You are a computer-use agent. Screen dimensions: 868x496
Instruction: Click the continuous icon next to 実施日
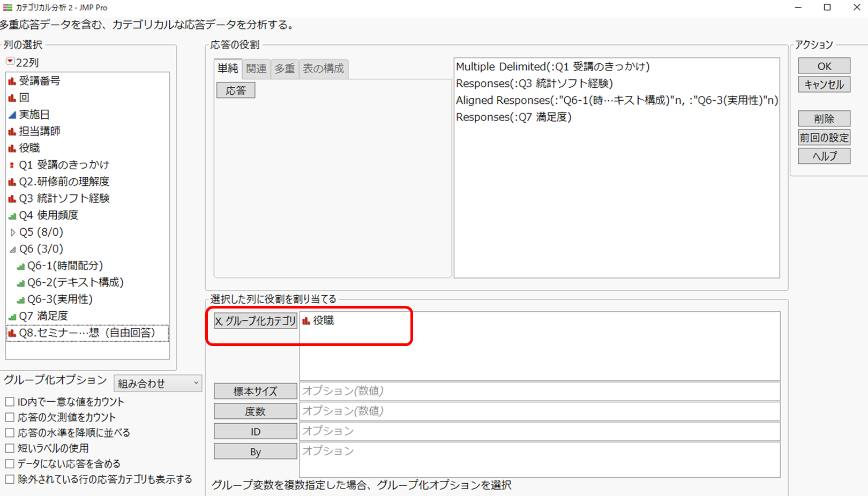pyautogui.click(x=12, y=115)
